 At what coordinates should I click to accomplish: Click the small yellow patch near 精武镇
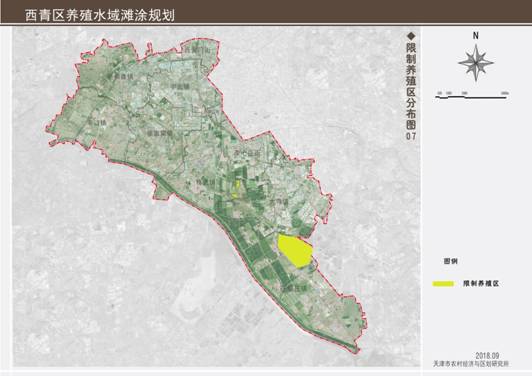pos(238,184)
